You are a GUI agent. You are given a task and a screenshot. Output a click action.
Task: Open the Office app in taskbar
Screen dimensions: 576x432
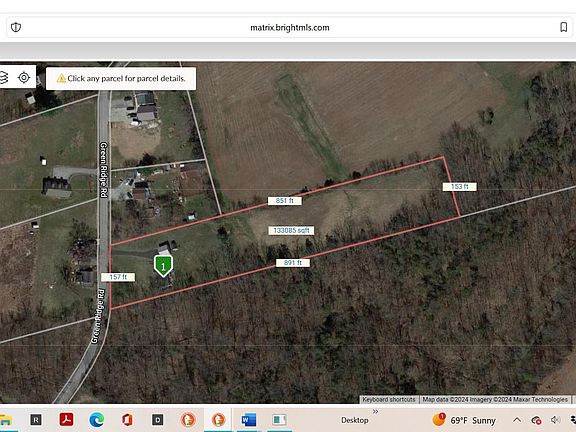coord(127,420)
